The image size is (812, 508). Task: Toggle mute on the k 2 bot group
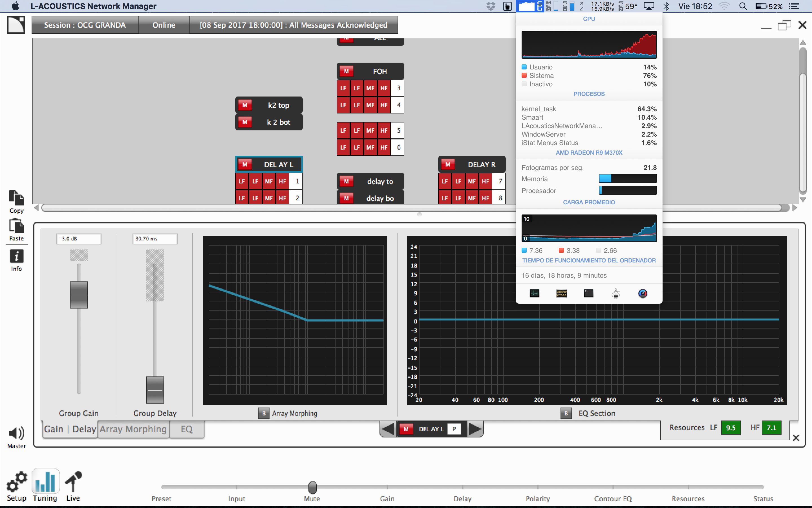(245, 122)
